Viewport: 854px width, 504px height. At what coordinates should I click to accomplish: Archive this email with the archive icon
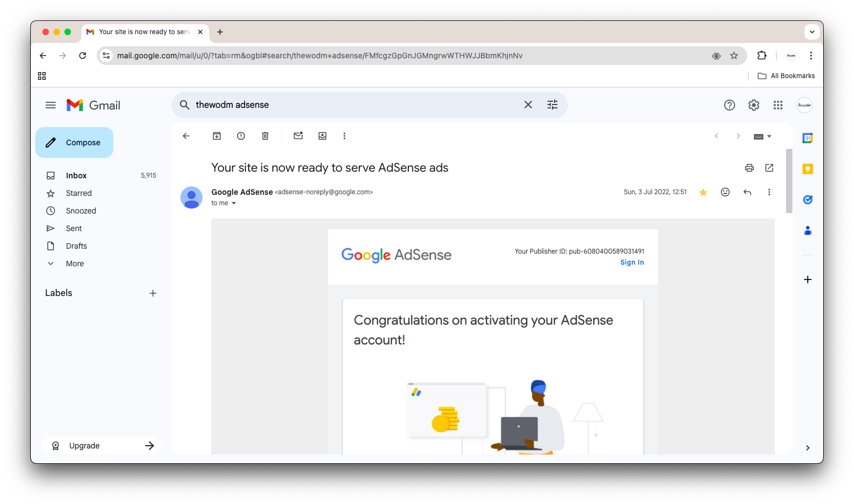217,136
